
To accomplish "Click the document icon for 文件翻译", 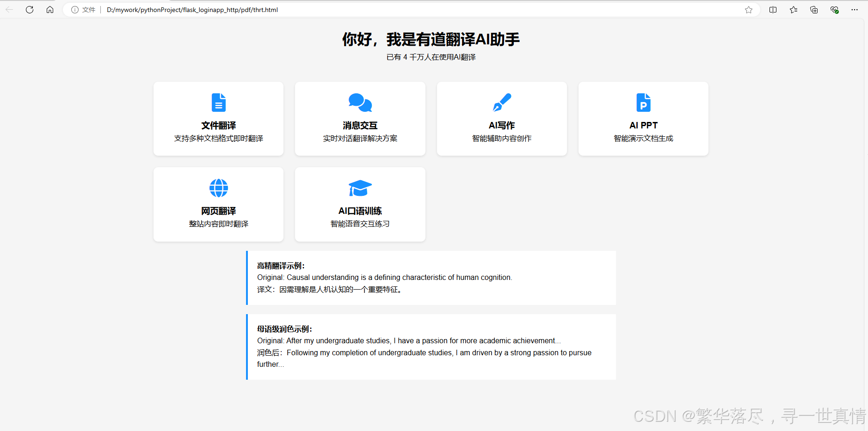I will (219, 103).
